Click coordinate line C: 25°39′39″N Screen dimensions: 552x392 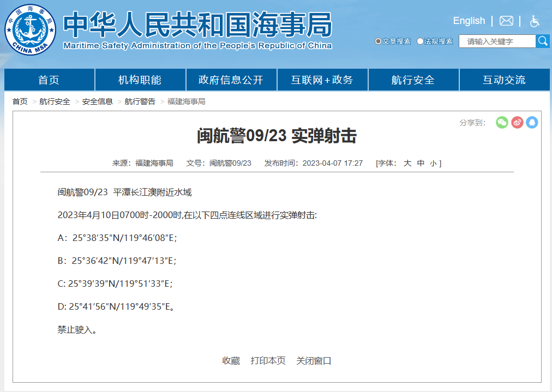pos(115,284)
